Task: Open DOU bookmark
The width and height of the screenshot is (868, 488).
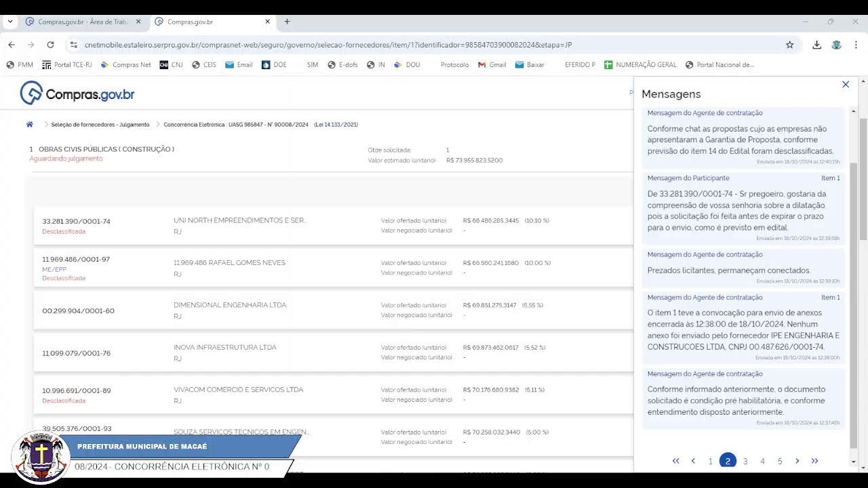Action: 407,65
